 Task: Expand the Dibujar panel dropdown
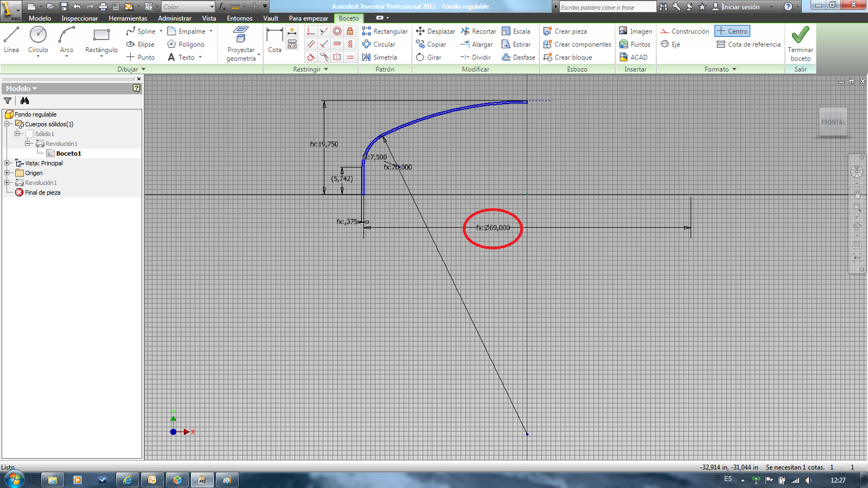tap(131, 69)
